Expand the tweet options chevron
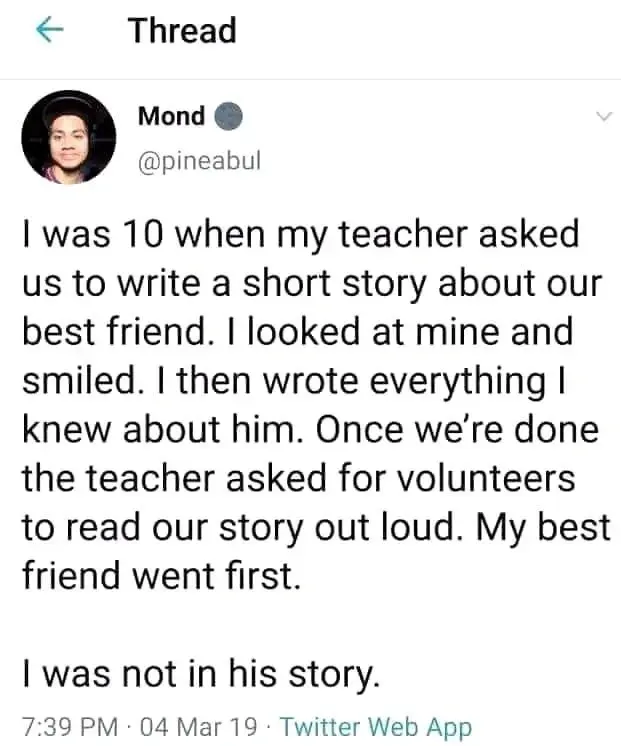Viewport: 621px width, 746px height. click(602, 117)
